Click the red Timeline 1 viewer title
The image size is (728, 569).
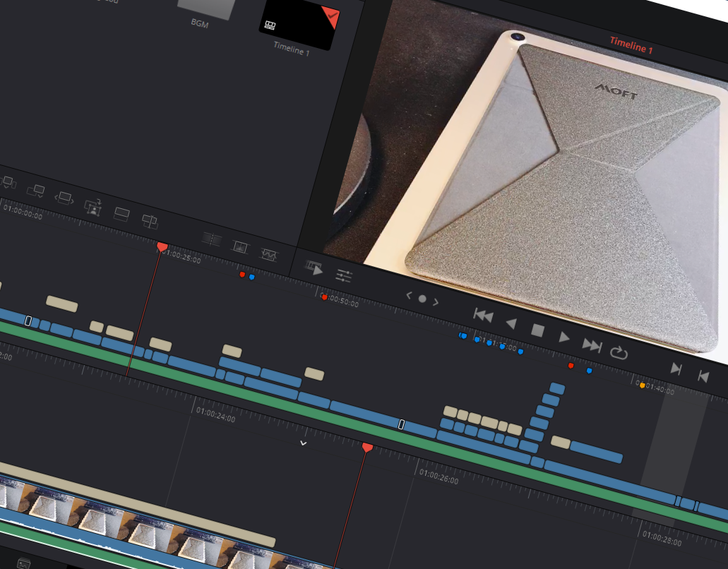tap(631, 45)
